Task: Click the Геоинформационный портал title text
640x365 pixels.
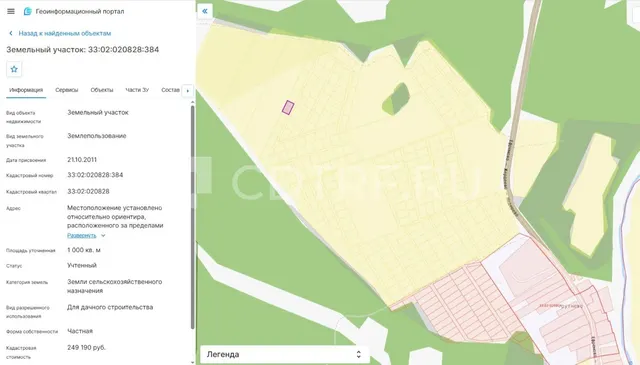Action: 80,11
